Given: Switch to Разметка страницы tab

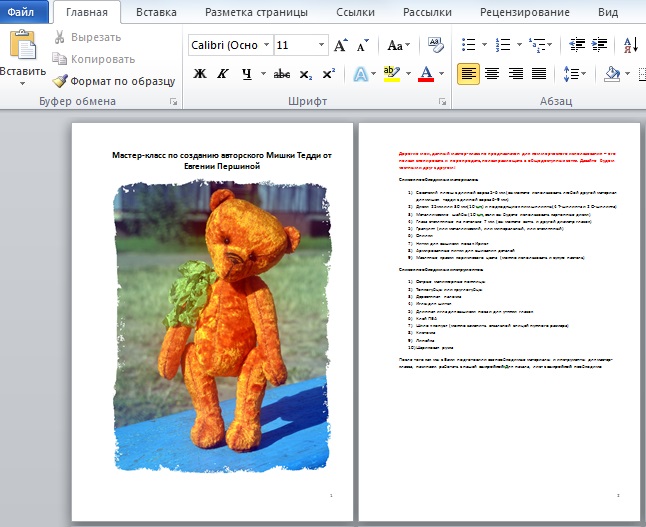Looking at the screenshot, I should pos(256,12).
